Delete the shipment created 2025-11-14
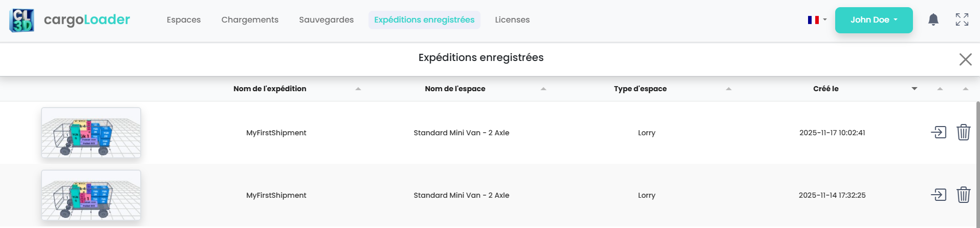 click(964, 195)
